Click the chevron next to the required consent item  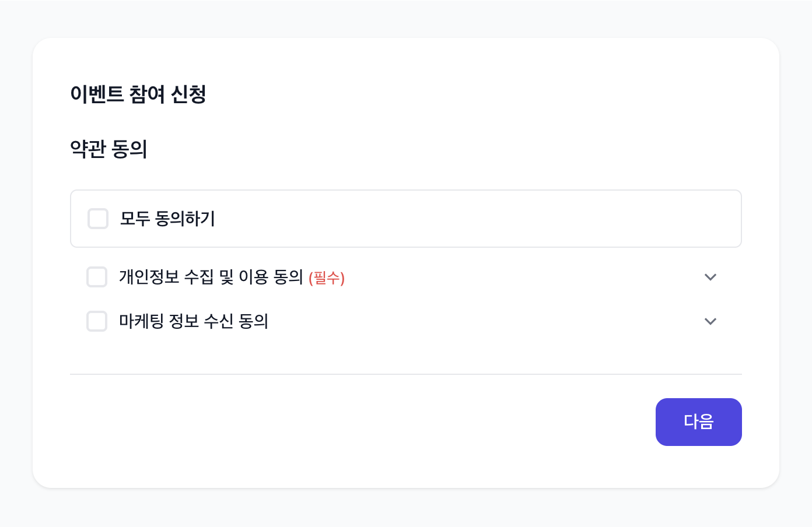pos(710,277)
